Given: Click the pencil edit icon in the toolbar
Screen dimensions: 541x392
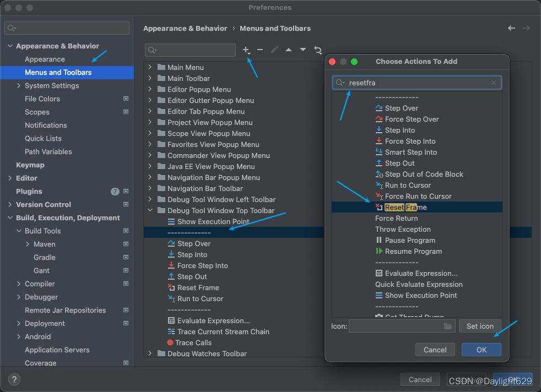Looking at the screenshot, I should tap(274, 50).
